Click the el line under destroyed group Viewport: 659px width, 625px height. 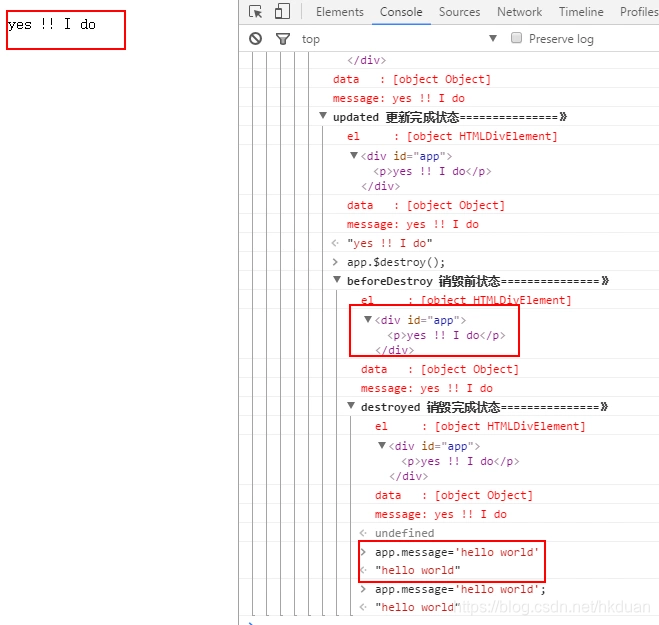tap(480, 426)
